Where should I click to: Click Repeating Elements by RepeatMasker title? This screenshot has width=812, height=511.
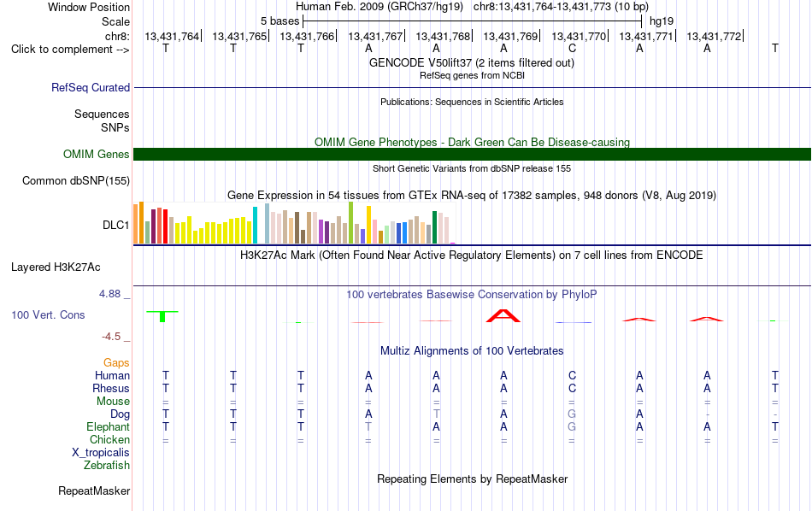472,479
